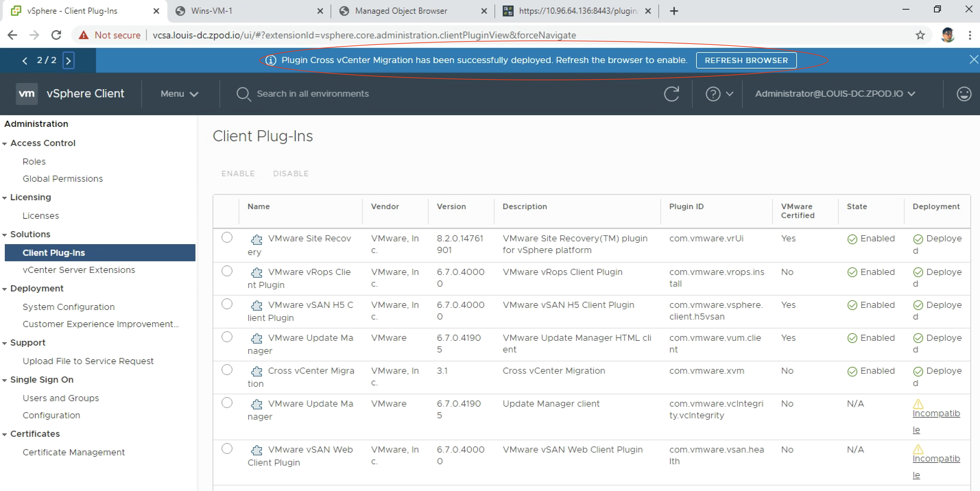Viewport: 980px width, 491px height.
Task: Click the smiley feedback icon
Action: 963,94
